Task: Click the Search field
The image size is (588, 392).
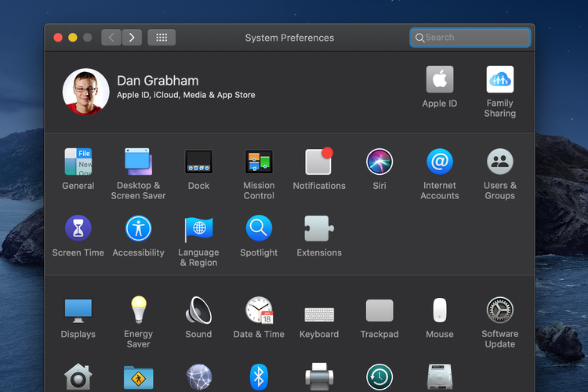Action: (470, 38)
